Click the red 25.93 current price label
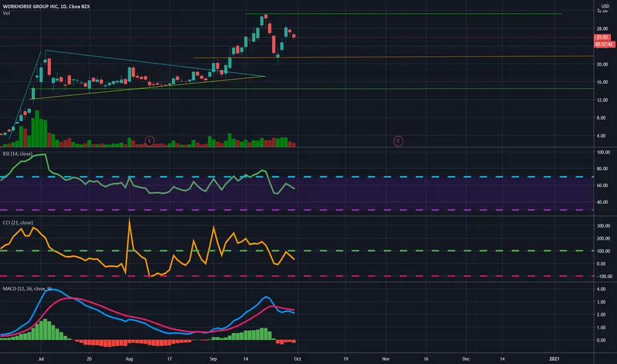 click(602, 37)
